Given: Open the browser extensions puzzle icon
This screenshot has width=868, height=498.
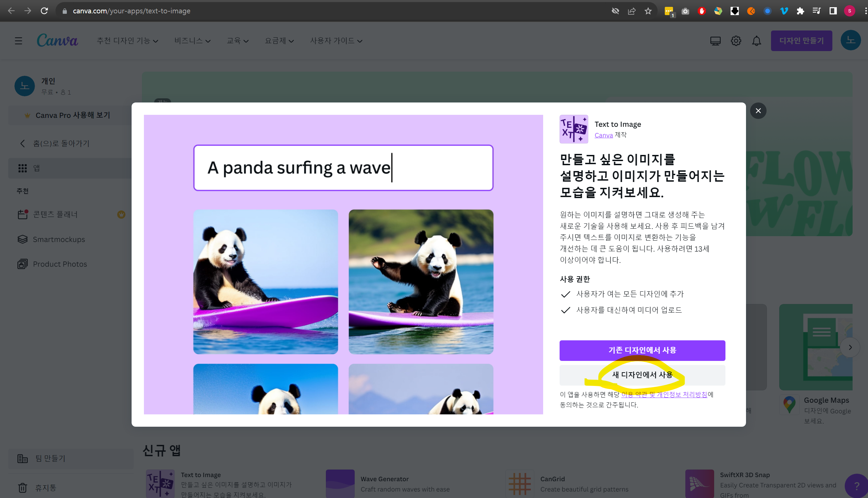Looking at the screenshot, I should pyautogui.click(x=800, y=11).
